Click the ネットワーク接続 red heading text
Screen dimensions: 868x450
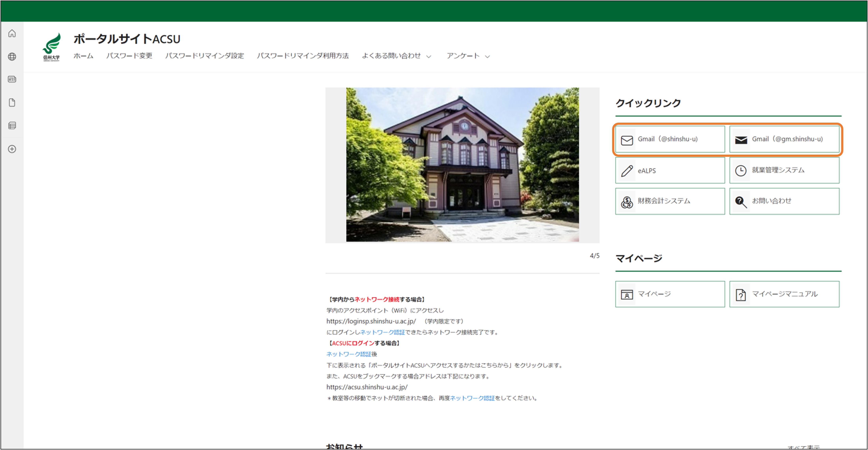pos(377,299)
